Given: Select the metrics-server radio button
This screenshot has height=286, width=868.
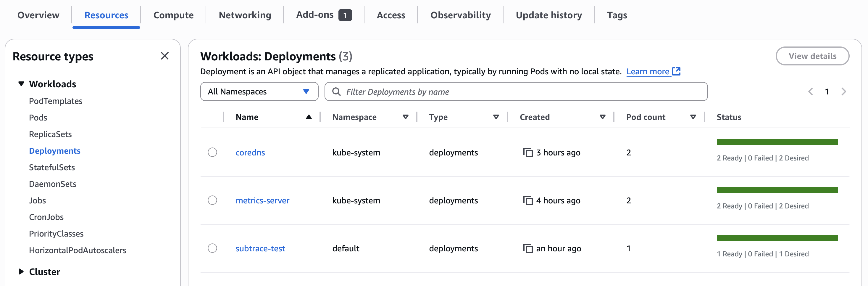Looking at the screenshot, I should point(212,200).
